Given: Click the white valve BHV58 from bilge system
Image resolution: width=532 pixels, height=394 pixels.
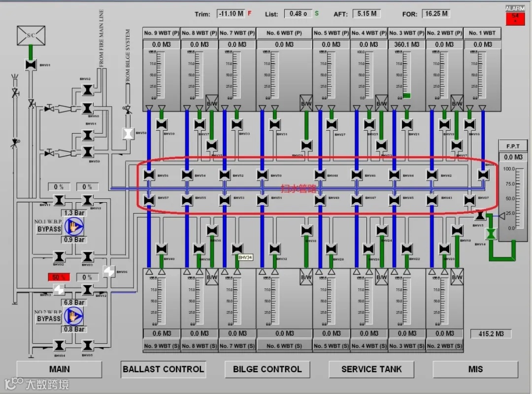Looking at the screenshot, I should (128, 134).
